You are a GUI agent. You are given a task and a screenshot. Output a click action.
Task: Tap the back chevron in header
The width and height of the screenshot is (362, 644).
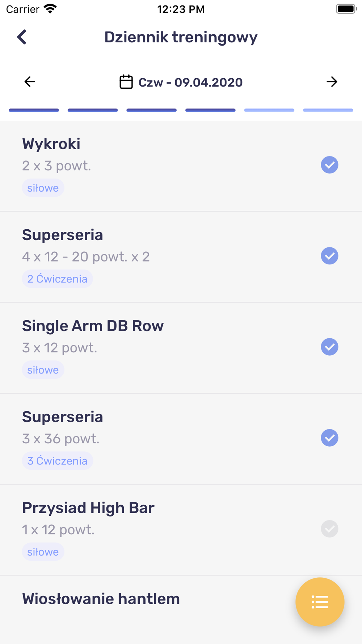click(x=22, y=37)
